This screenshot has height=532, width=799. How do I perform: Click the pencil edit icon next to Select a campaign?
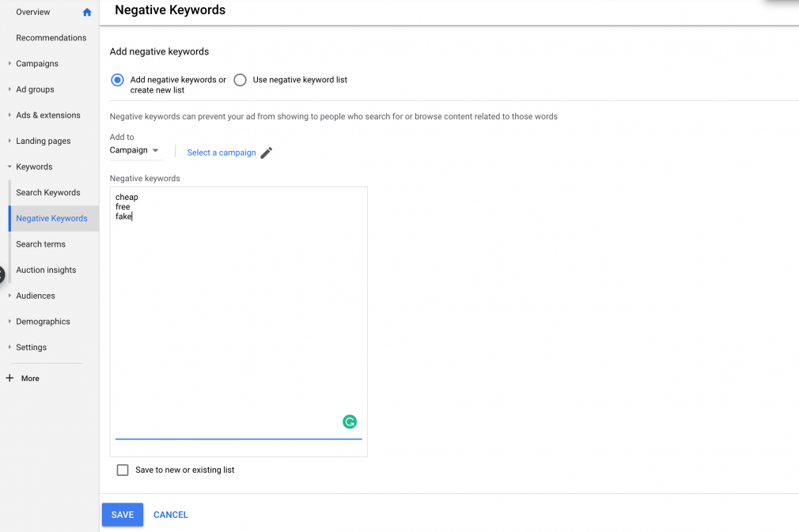267,153
